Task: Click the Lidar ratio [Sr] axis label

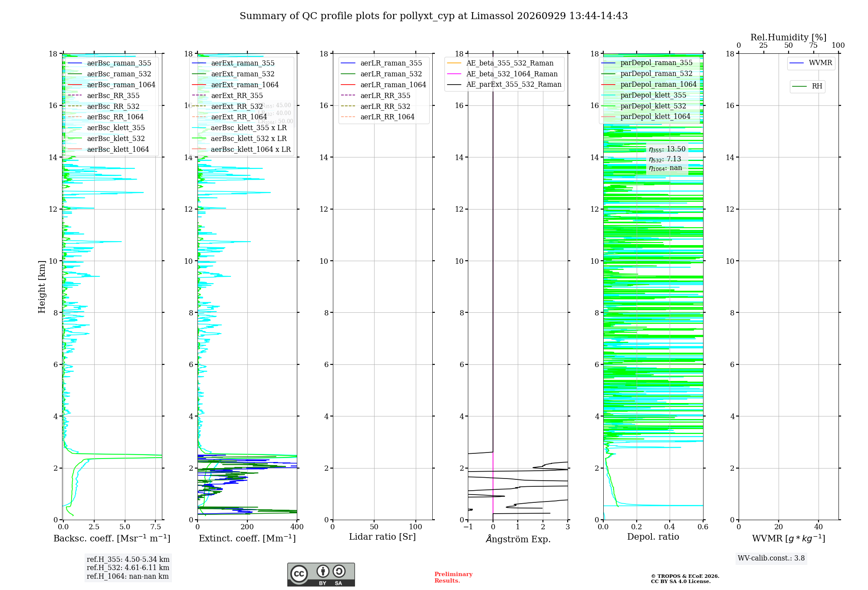Action: [x=382, y=537]
